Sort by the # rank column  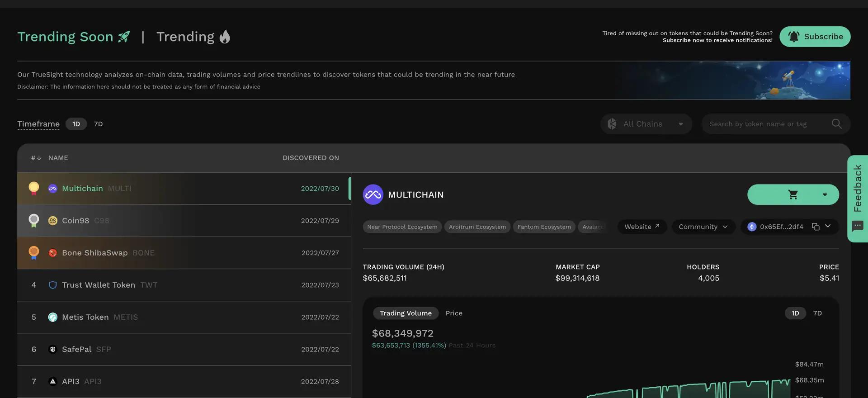pyautogui.click(x=36, y=158)
